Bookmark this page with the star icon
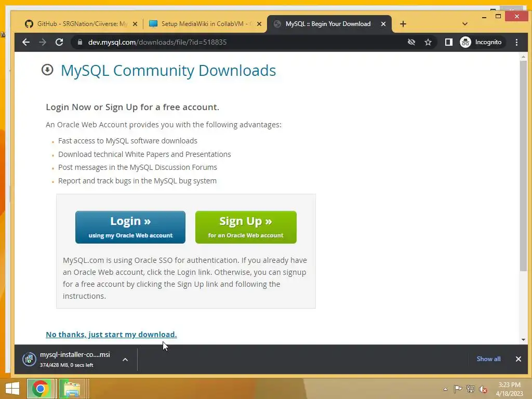The image size is (532, 399). [428, 42]
